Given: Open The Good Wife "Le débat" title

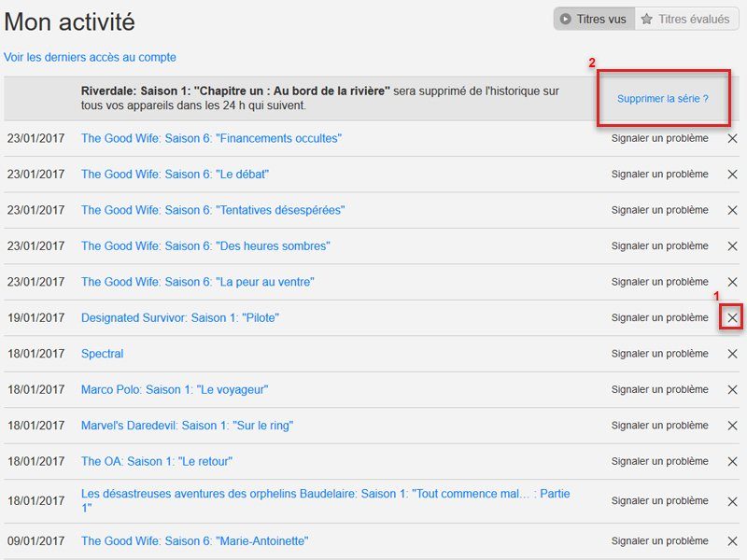Looking at the screenshot, I should click(x=175, y=175).
